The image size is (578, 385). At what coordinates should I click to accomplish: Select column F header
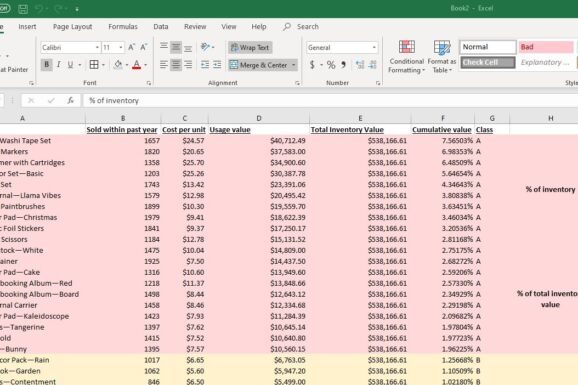[x=443, y=118]
